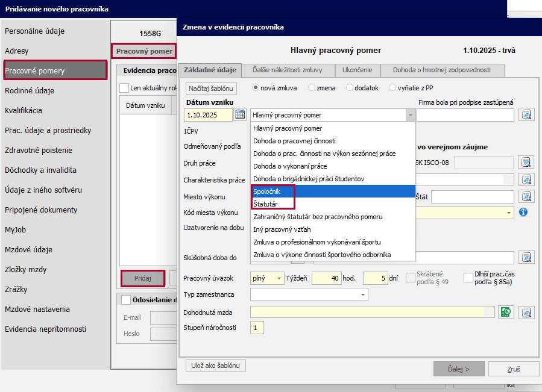Click the 'Načítaj šablónu' button
This screenshot has width=542, height=392.
[212, 88]
